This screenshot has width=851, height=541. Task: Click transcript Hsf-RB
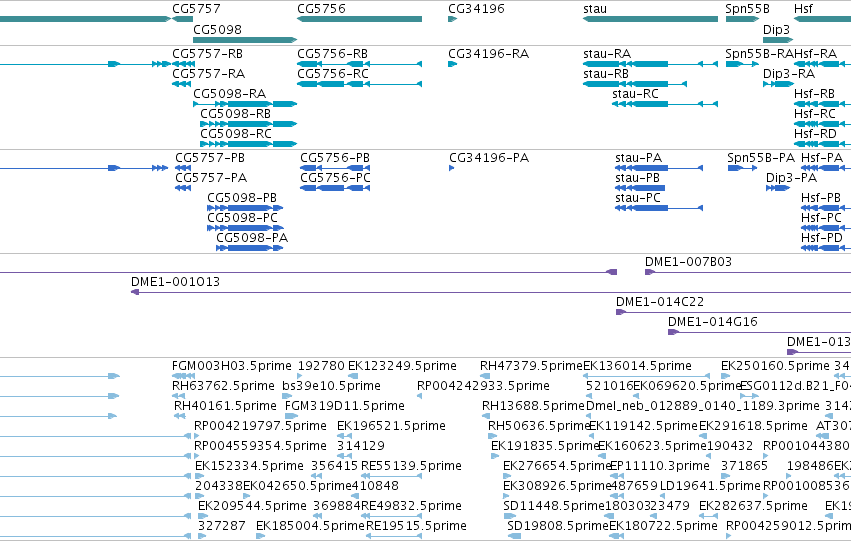[x=814, y=93]
